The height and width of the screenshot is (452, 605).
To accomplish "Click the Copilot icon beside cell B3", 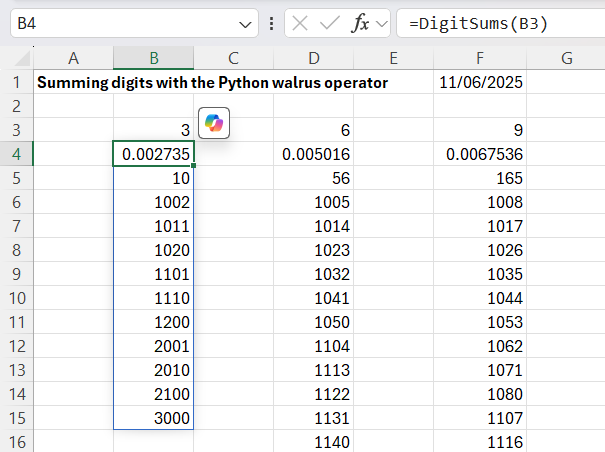I will click(215, 123).
